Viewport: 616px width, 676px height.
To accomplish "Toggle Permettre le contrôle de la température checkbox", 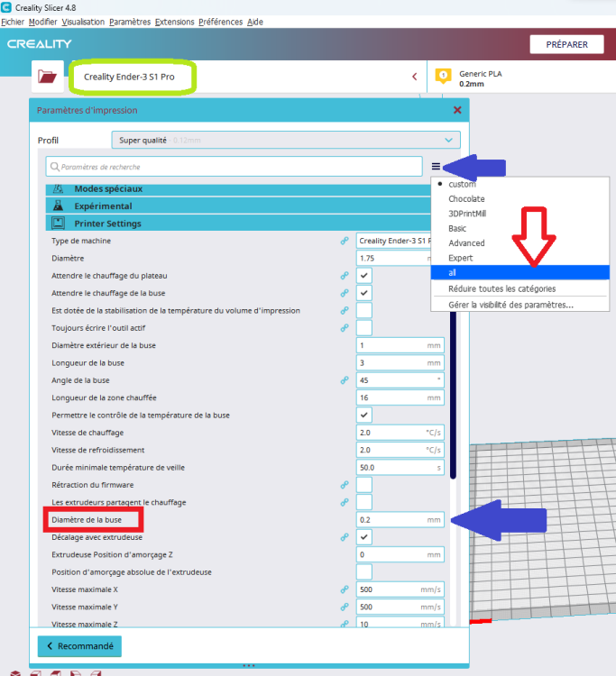I will point(364,416).
